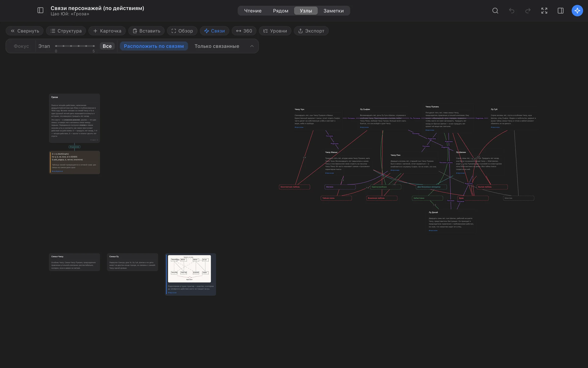Open the Экспорт export option
This screenshot has width=588, height=368.
coord(311,31)
